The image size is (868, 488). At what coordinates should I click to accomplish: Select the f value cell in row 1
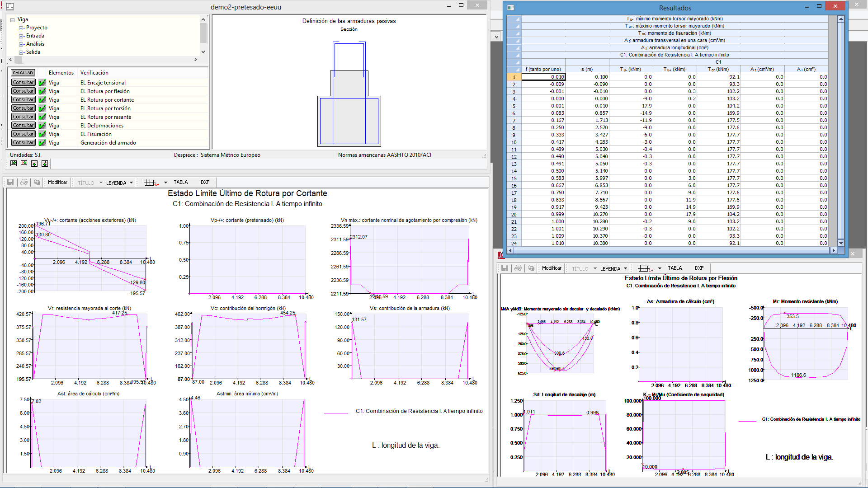pyautogui.click(x=543, y=77)
